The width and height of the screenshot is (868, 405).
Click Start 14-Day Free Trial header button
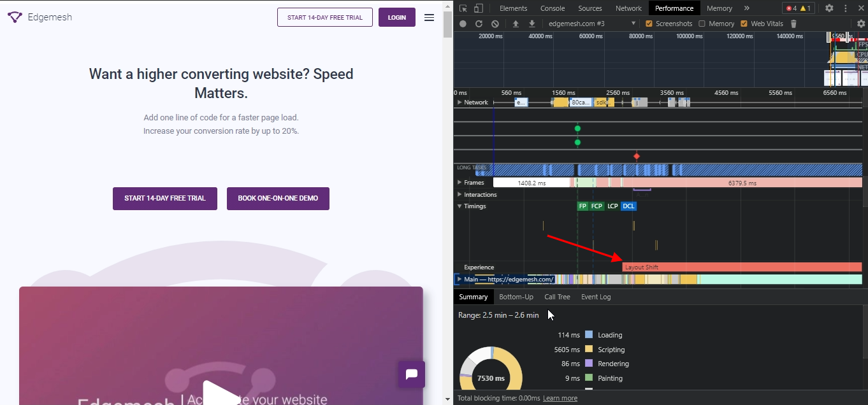point(325,17)
